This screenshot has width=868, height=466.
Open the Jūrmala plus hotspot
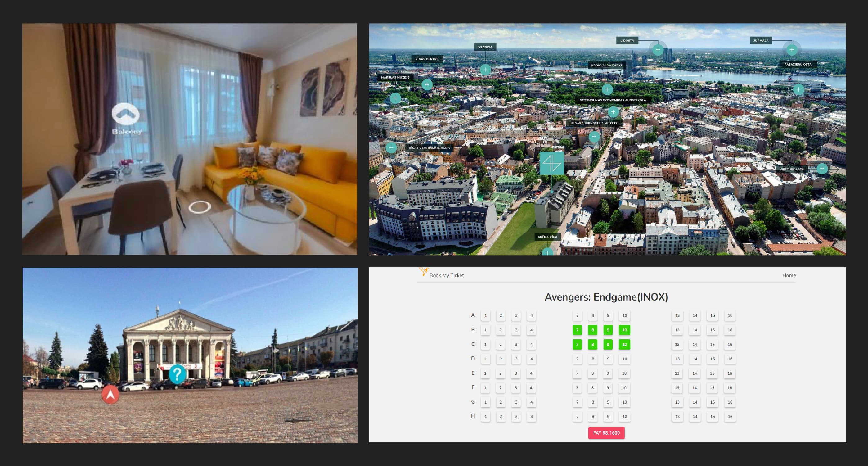click(792, 50)
